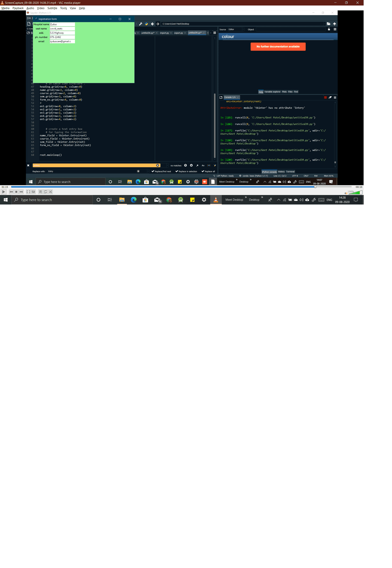
Task: Toggle VLC fullscreen mode
Action: (28, 192)
